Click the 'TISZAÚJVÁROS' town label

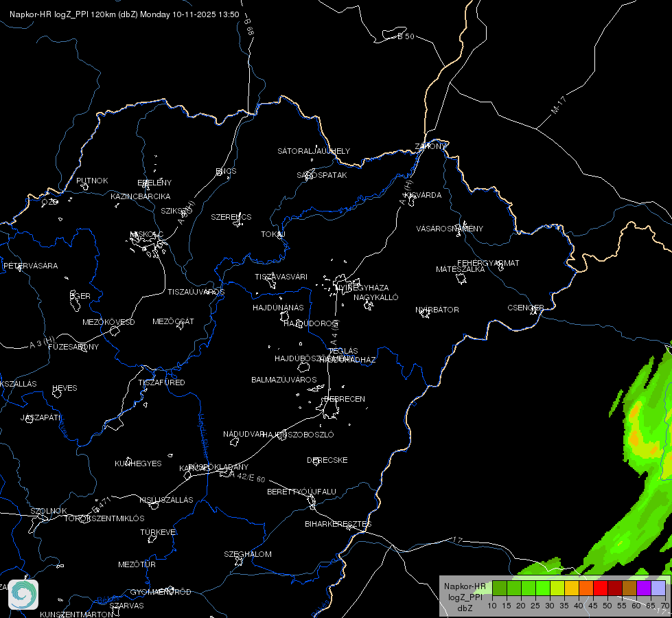tap(196, 292)
